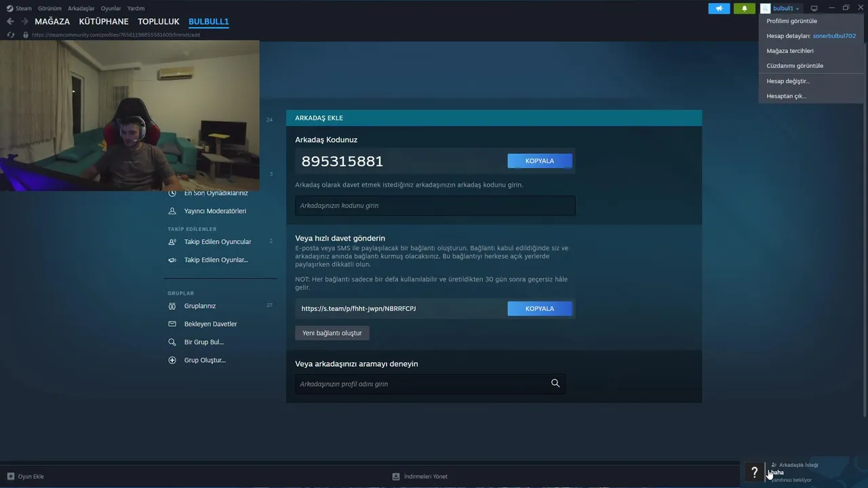868x488 pixels.
Task: Click Oyun Ekle in bottom bar
Action: pyautogui.click(x=31, y=476)
